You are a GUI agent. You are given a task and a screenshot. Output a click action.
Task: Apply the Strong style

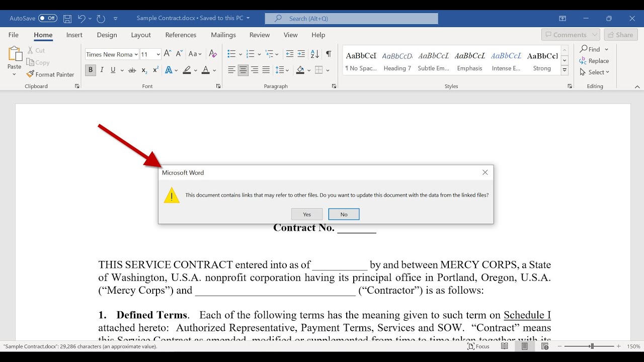(x=542, y=60)
